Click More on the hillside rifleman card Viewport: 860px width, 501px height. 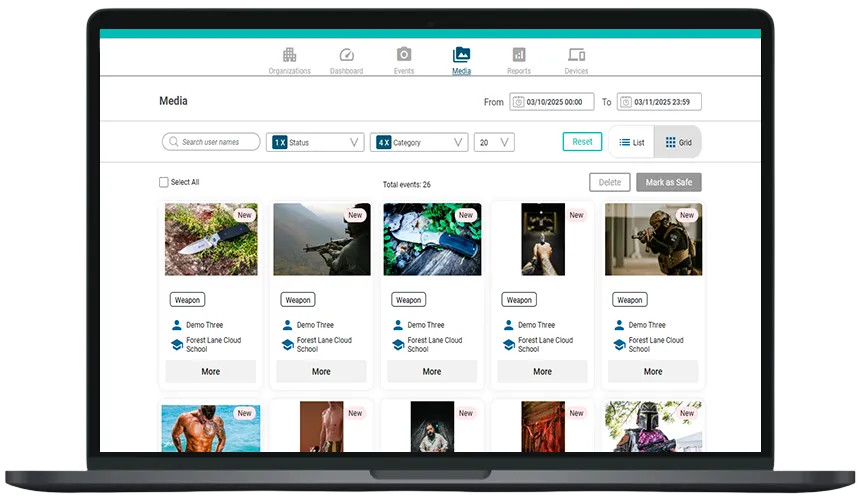pos(321,371)
